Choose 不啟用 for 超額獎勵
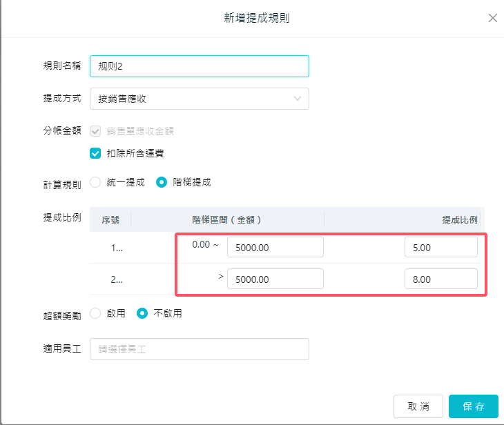504x425 pixels. (142, 313)
